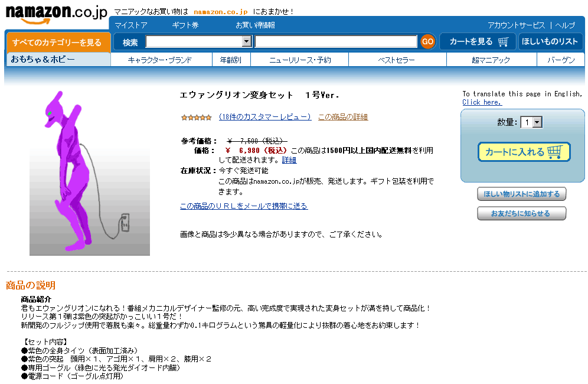Click the ヘルプ link

point(565,25)
